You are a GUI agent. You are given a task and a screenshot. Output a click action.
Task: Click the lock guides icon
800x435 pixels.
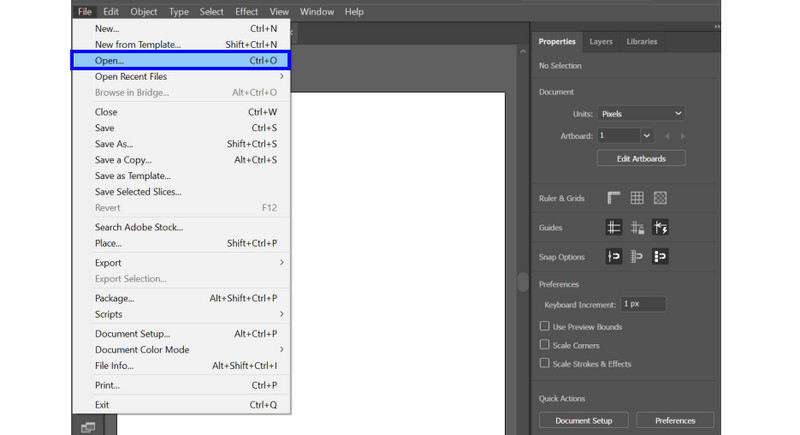pos(637,228)
